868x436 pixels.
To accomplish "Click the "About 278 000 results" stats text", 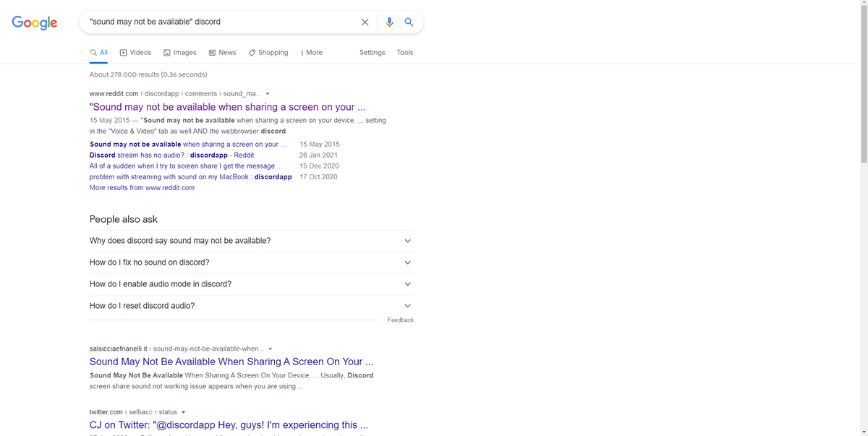I will [148, 74].
